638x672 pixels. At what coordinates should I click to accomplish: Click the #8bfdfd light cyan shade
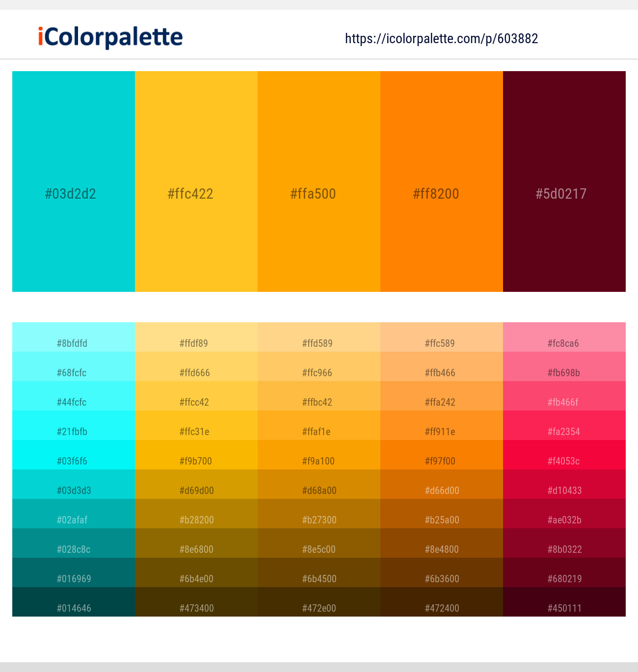(74, 337)
